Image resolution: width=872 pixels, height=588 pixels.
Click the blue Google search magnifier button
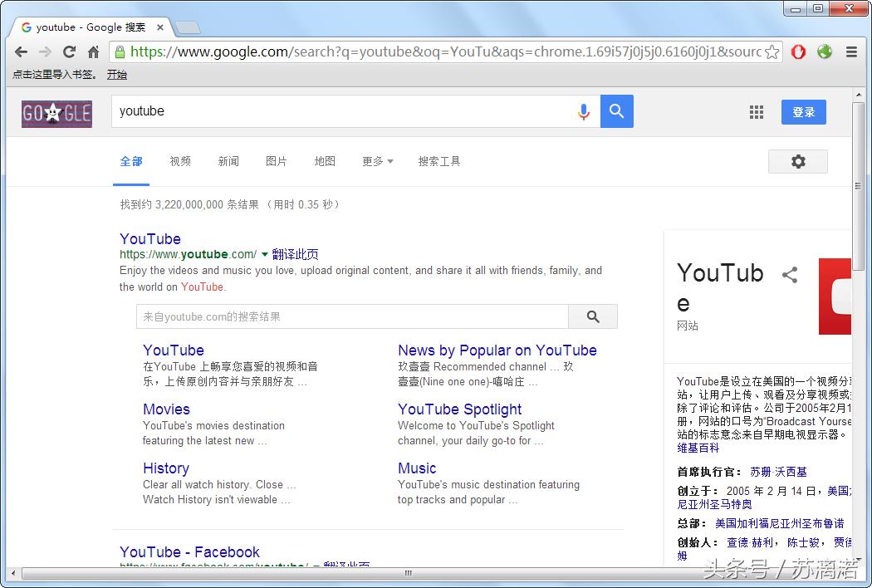pyautogui.click(x=616, y=111)
